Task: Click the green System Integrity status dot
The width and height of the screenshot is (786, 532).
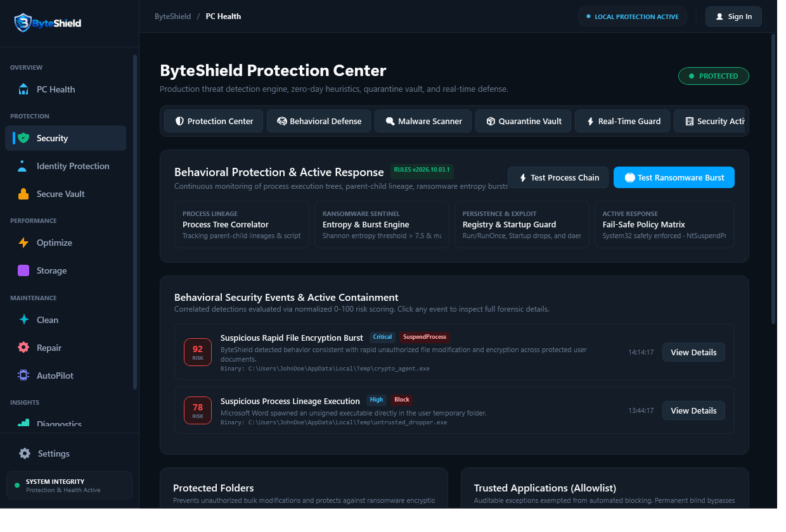Action: 17,486
